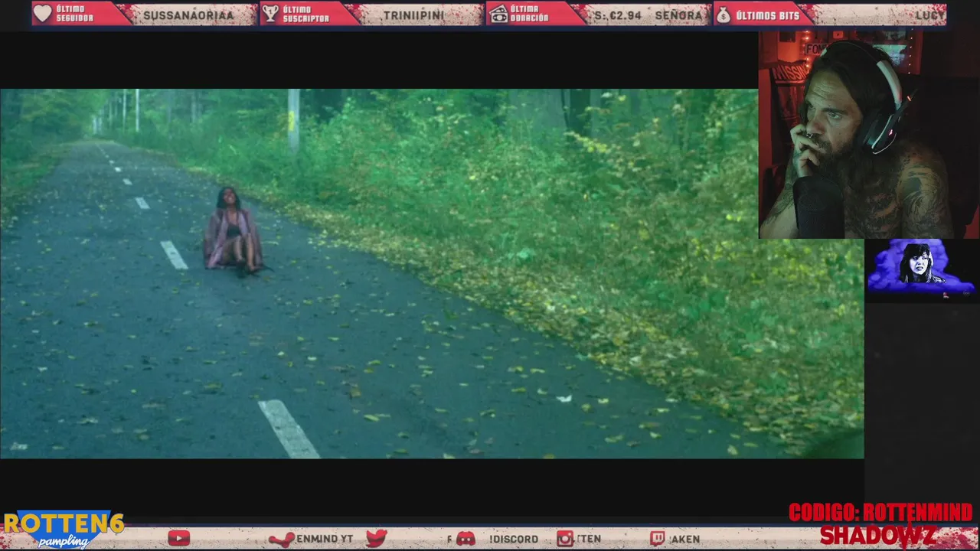Click the latest bits name LUCY
This screenshot has height=551, width=980.
click(x=930, y=15)
